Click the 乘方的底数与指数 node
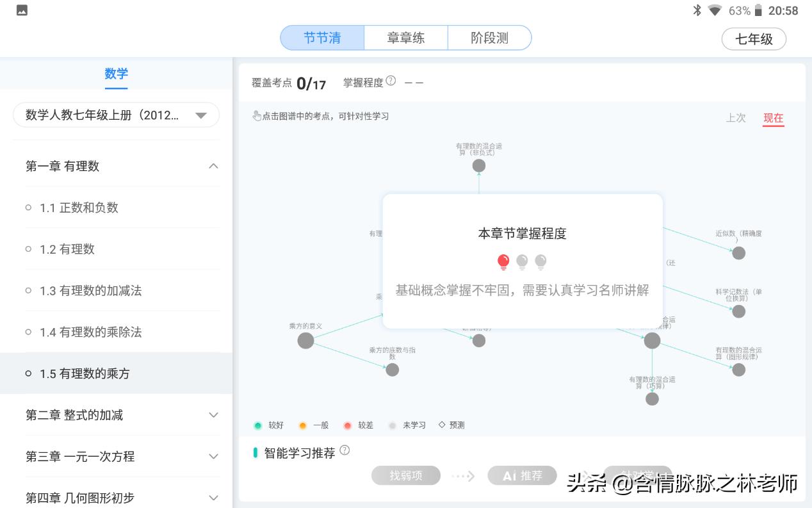812x508 pixels. tap(392, 370)
